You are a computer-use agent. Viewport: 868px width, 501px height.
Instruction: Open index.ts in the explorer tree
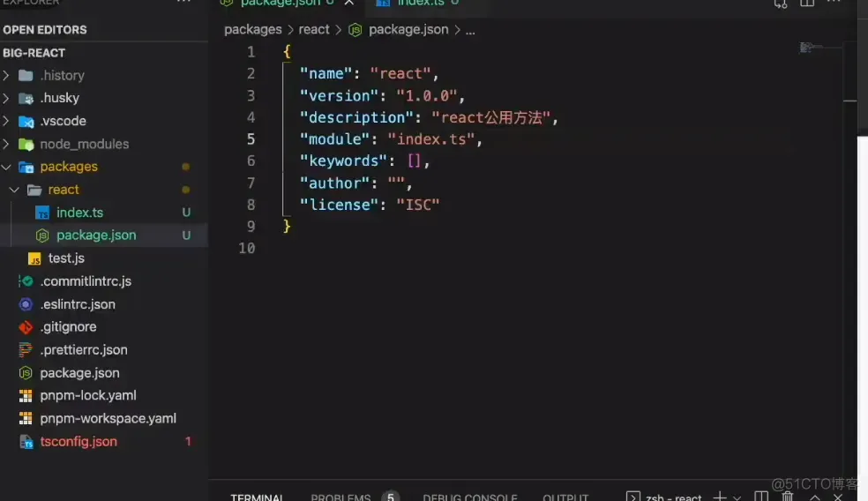point(79,213)
